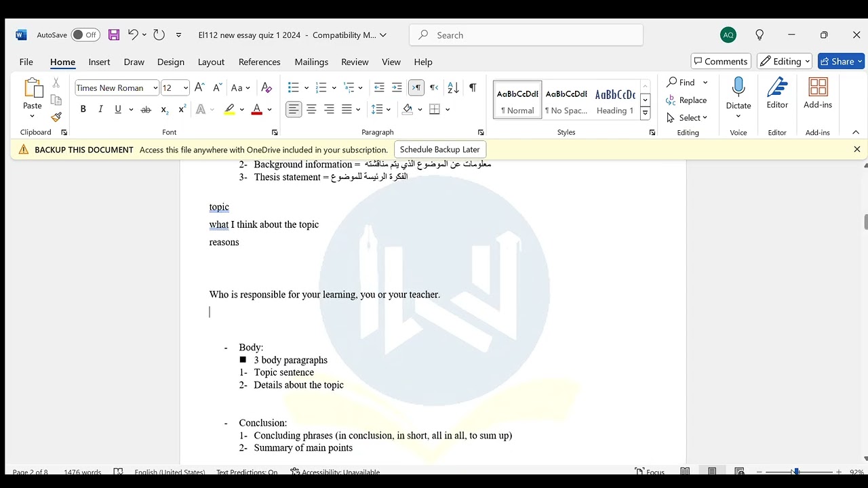This screenshot has width=868, height=488.
Task: Click the Schedule Backup Later button
Action: 440,149
